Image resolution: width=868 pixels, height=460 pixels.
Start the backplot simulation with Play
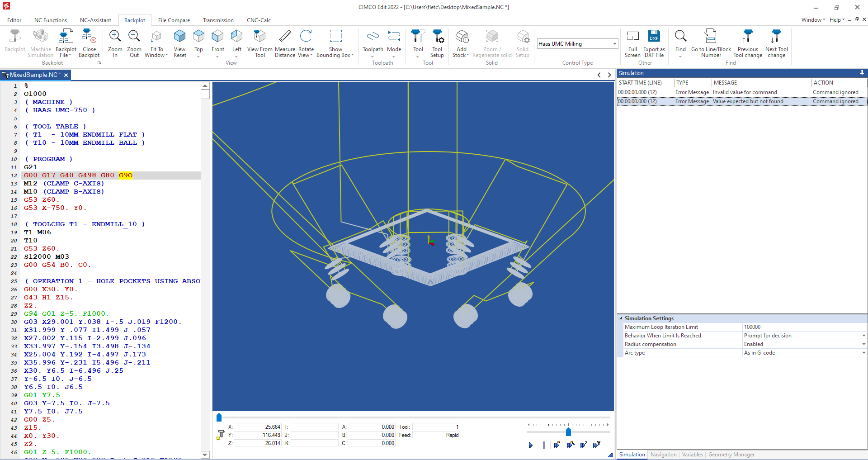pyautogui.click(x=530, y=445)
